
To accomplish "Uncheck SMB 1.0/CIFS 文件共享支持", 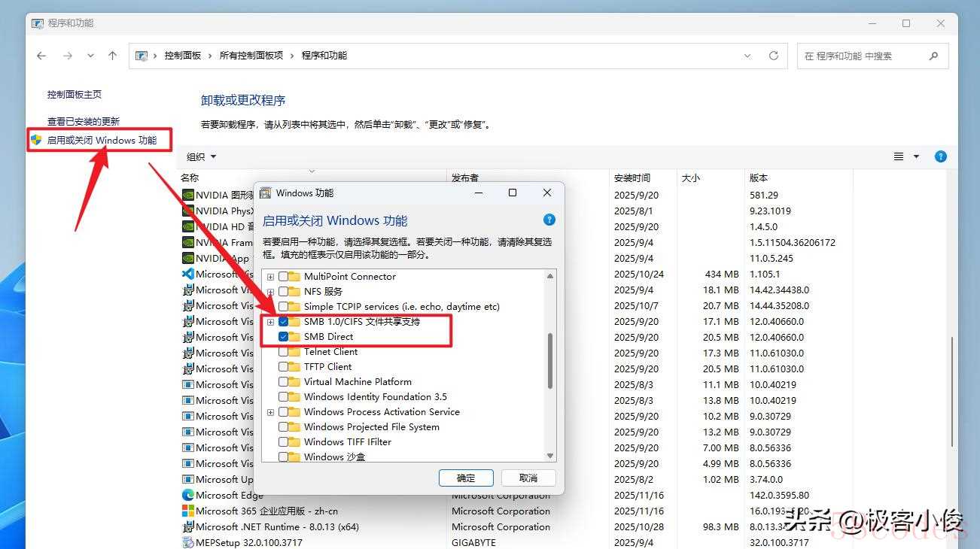I will pos(284,321).
